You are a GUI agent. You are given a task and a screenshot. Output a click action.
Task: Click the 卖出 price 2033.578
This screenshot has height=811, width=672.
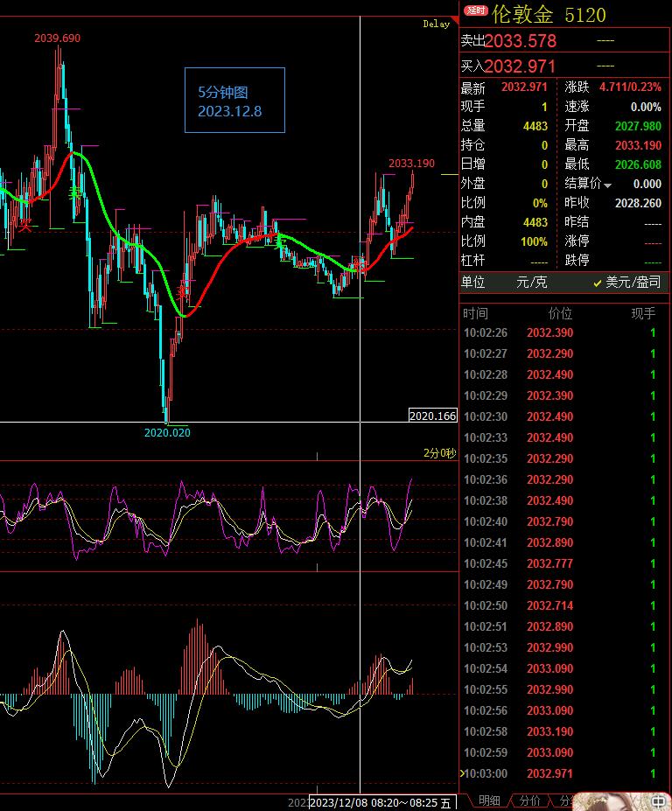coord(521,41)
